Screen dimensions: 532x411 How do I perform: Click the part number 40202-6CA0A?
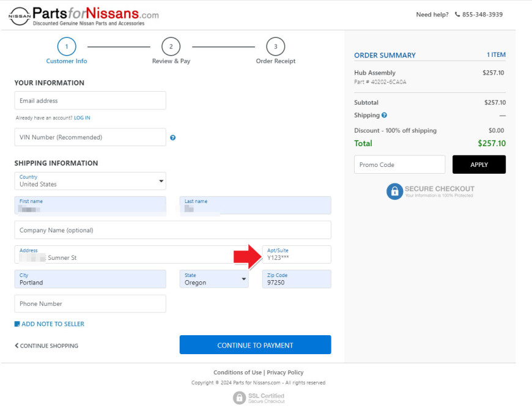(388, 82)
